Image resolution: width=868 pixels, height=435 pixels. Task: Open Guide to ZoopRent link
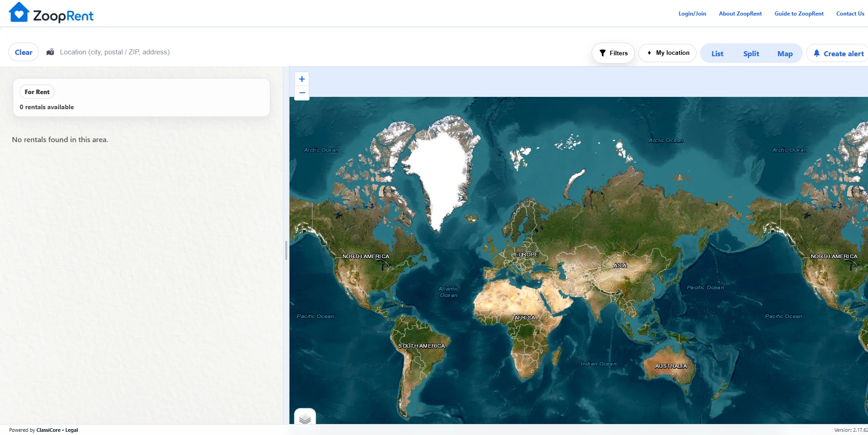point(799,14)
